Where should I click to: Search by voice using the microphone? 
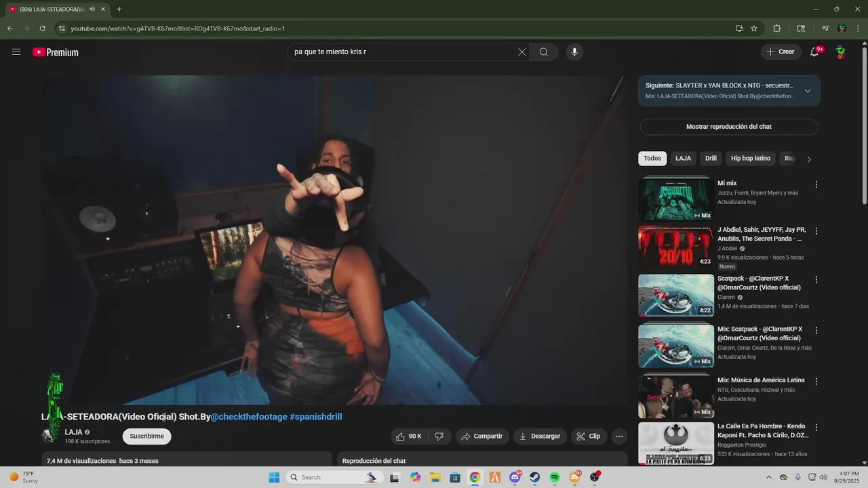coord(574,52)
